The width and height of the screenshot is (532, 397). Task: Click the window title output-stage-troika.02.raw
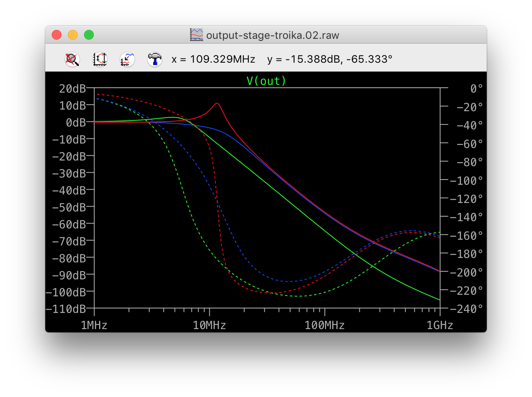click(x=272, y=35)
